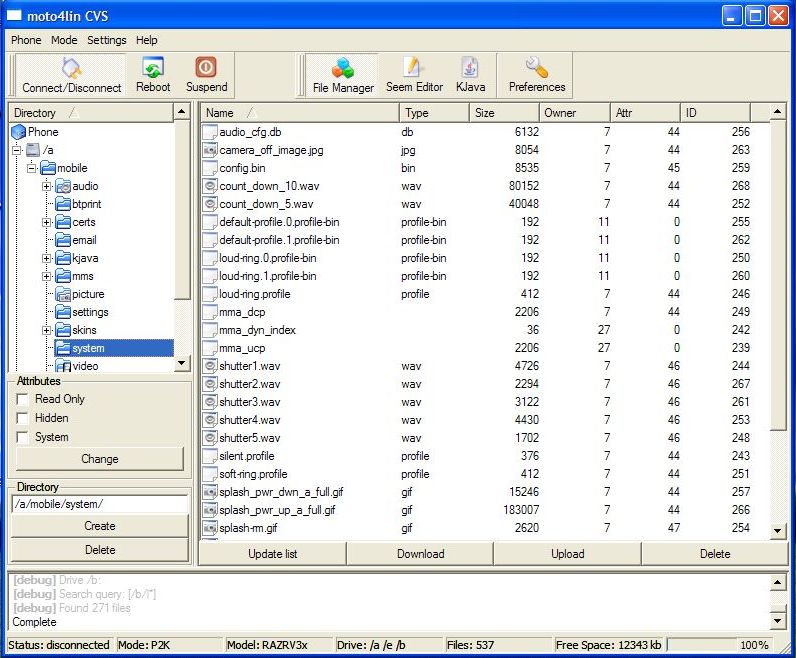Click the mobile folder icon
Image resolution: width=796 pixels, height=658 pixels.
(48, 168)
